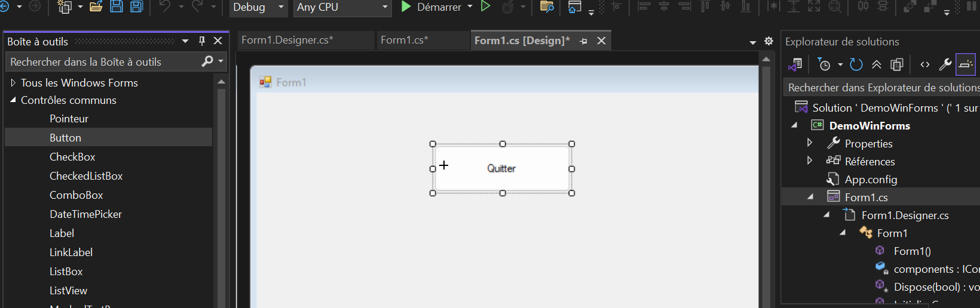
Task: Click the Démarrer start button
Action: (431, 7)
